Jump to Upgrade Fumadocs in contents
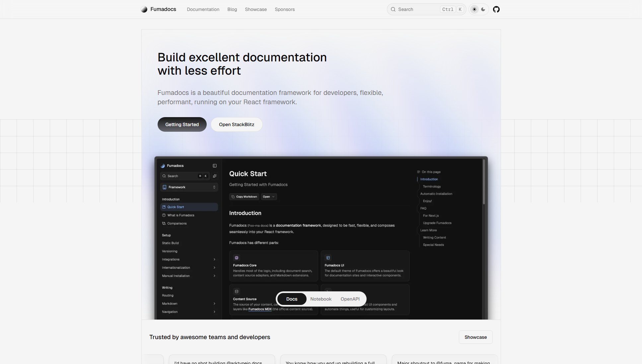The height and width of the screenshot is (364, 642). 437,223
